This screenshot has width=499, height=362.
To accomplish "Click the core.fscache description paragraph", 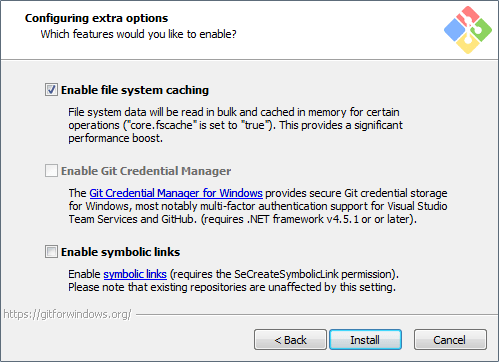I will [235, 125].
